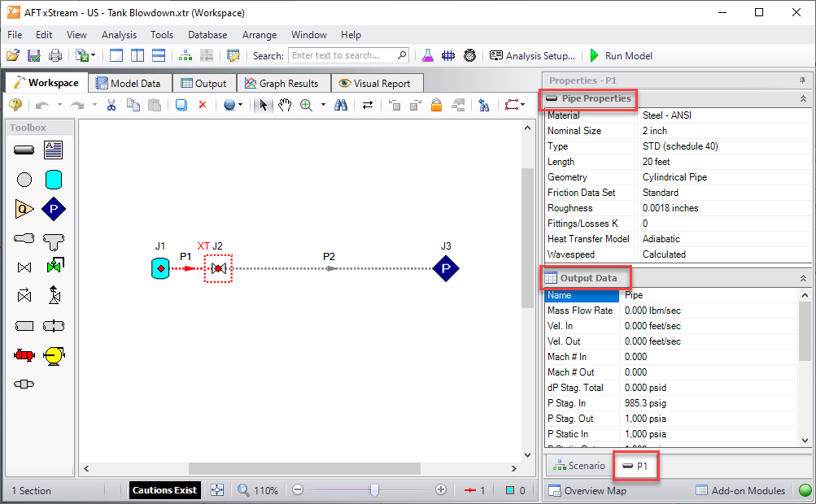This screenshot has height=504, width=816.
Task: Toggle the Add-on Modules panel
Action: pos(740,490)
